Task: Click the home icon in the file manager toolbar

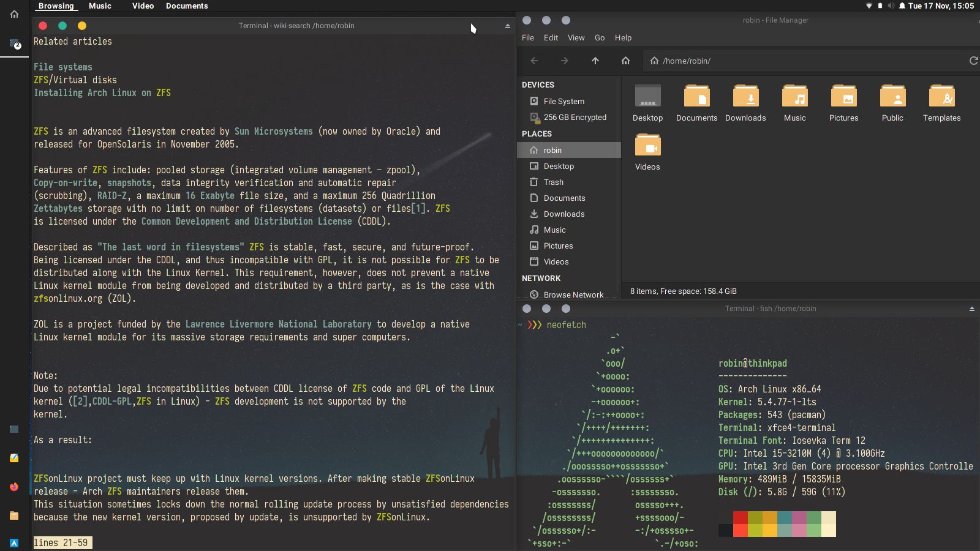Action: tap(625, 61)
